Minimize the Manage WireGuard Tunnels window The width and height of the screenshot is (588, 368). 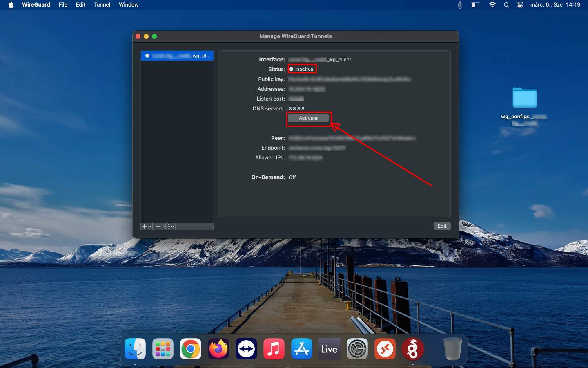(146, 36)
